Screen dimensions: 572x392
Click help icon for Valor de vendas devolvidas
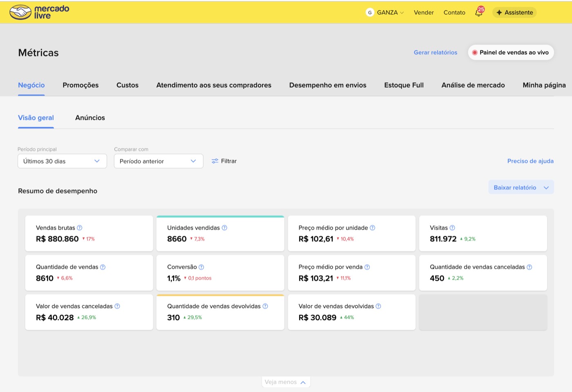[378, 306]
